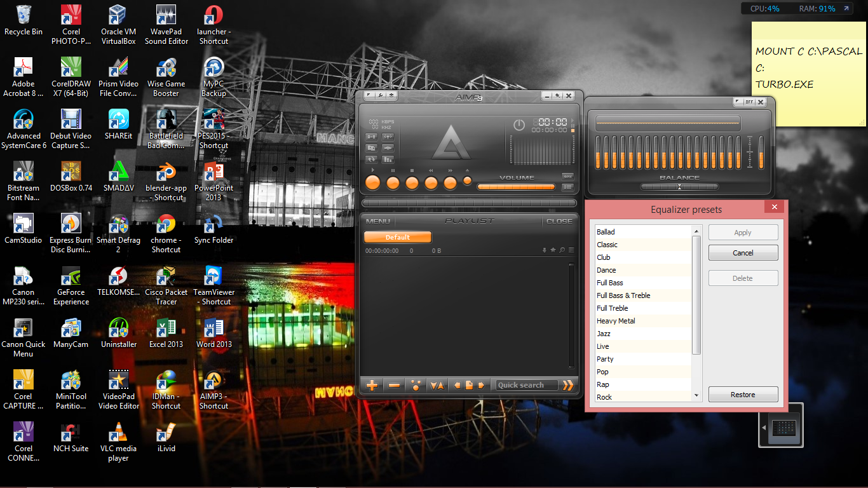Open the MENU of the playlist window
This screenshot has width=868, height=488.
click(x=377, y=221)
